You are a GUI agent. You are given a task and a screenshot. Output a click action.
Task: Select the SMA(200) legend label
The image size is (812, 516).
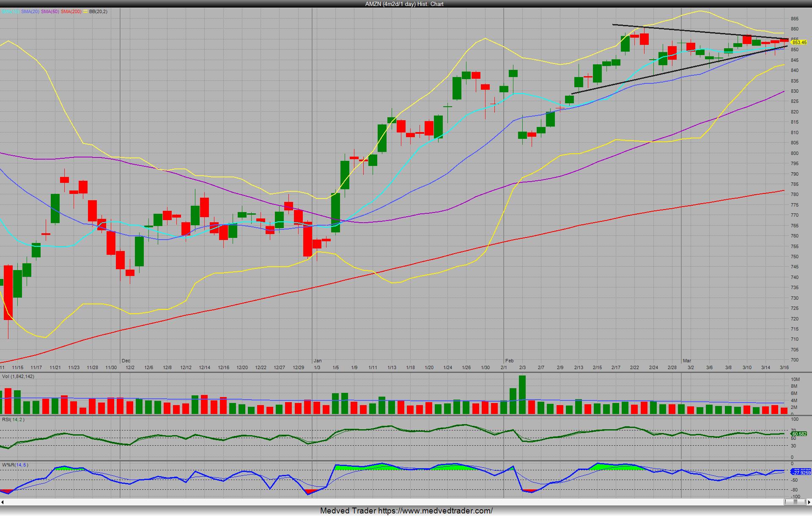coord(71,11)
